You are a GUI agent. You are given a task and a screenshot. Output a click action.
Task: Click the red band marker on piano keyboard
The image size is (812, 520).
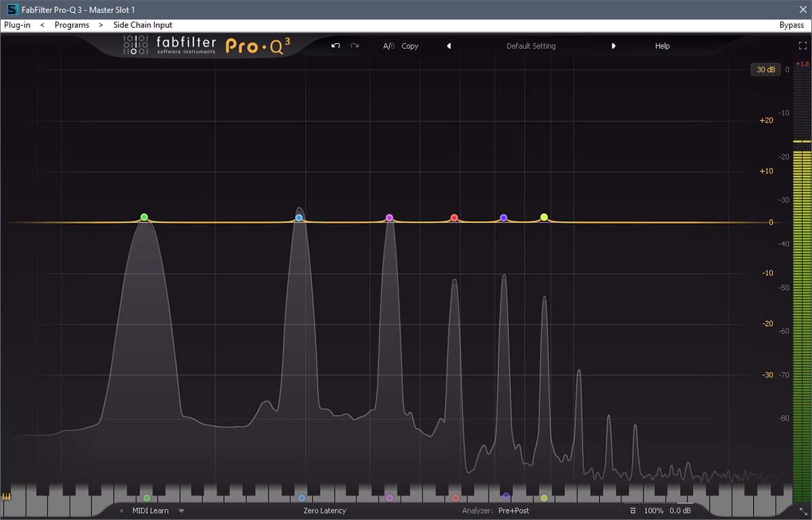click(x=455, y=498)
